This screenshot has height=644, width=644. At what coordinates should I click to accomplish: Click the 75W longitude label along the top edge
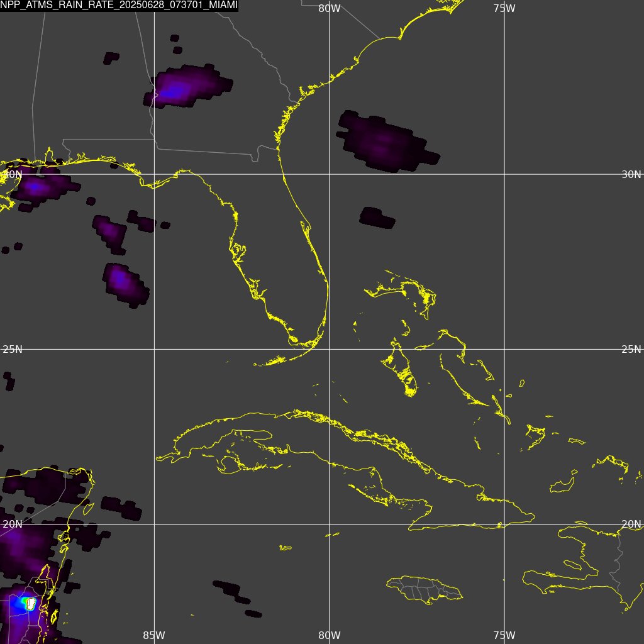(504, 8)
